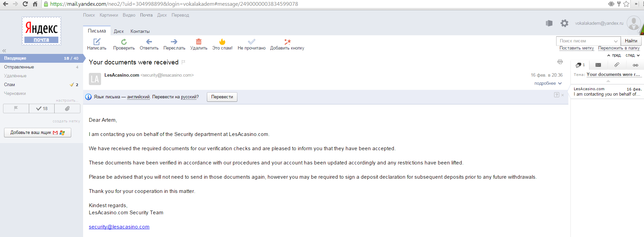The image size is (644, 237).
Task: Click the Ответить reply arrow
Action: pos(149,42)
